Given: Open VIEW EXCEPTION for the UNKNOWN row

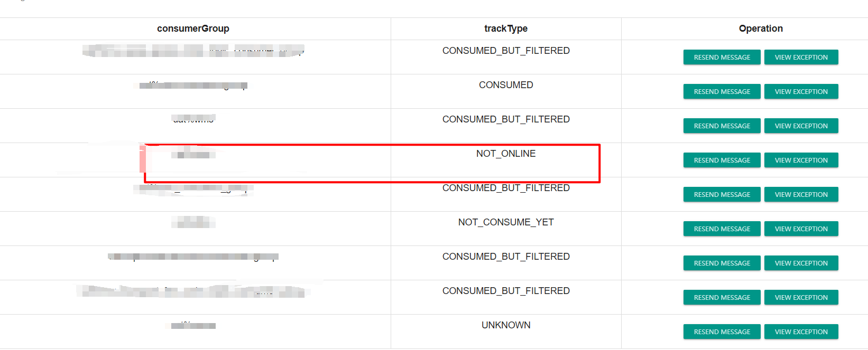Looking at the screenshot, I should (801, 332).
